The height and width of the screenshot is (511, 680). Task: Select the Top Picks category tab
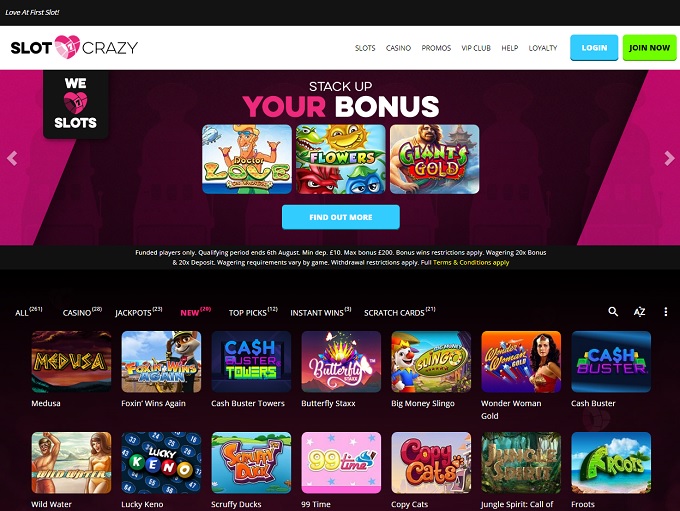(x=253, y=312)
